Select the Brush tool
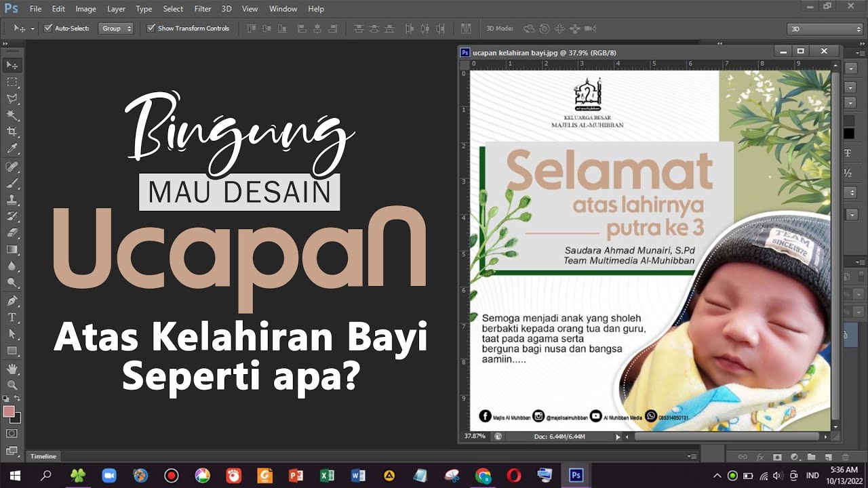868x488 pixels. (x=12, y=184)
